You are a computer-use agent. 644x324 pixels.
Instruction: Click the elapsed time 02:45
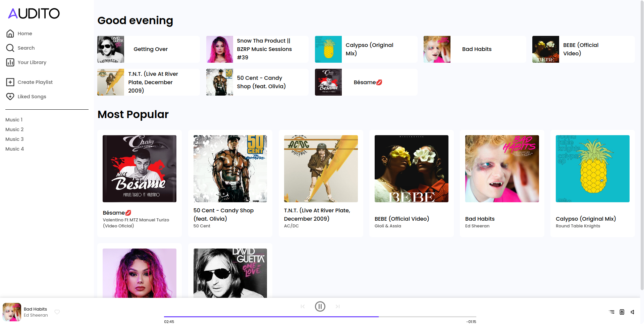[x=169, y=322]
